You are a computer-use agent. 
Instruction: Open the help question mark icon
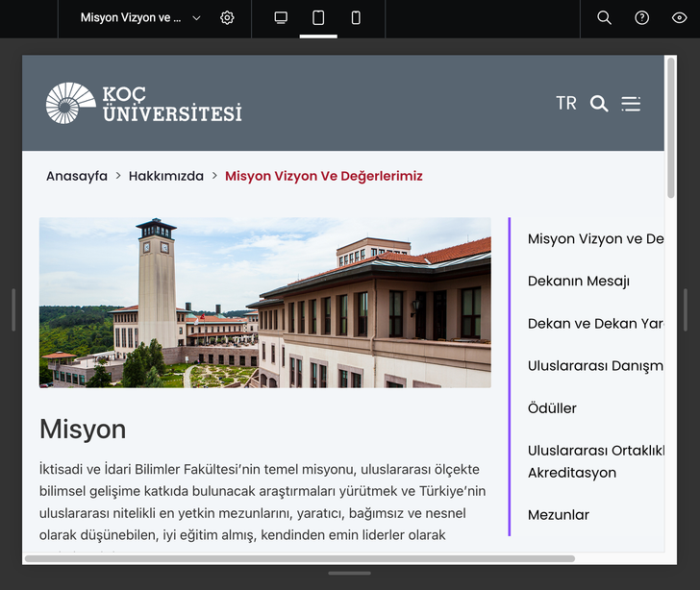(642, 18)
